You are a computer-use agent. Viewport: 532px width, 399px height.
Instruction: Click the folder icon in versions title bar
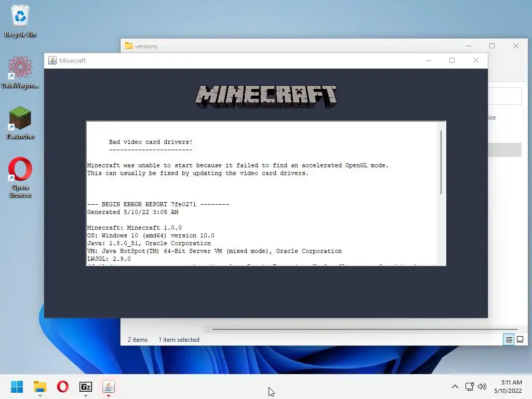tap(129, 46)
